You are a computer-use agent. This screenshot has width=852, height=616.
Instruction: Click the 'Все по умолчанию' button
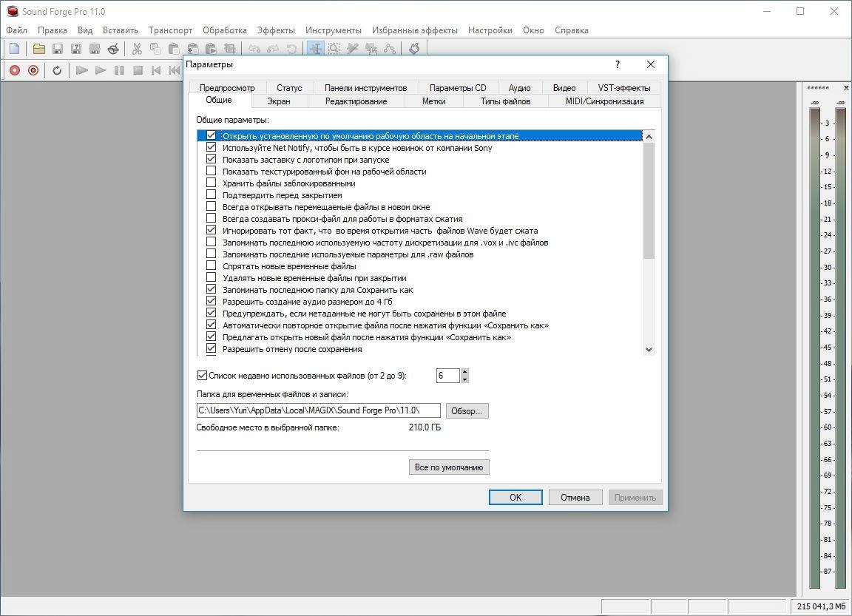point(449,467)
